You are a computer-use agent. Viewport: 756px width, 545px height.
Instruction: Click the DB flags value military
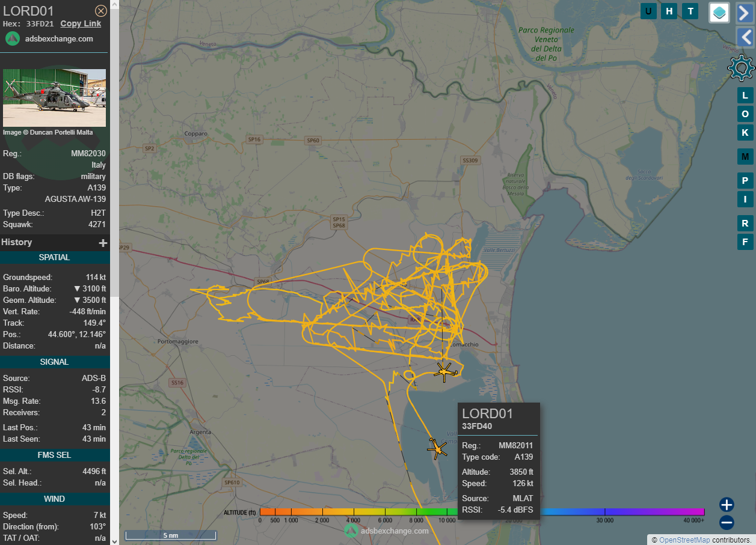93,177
